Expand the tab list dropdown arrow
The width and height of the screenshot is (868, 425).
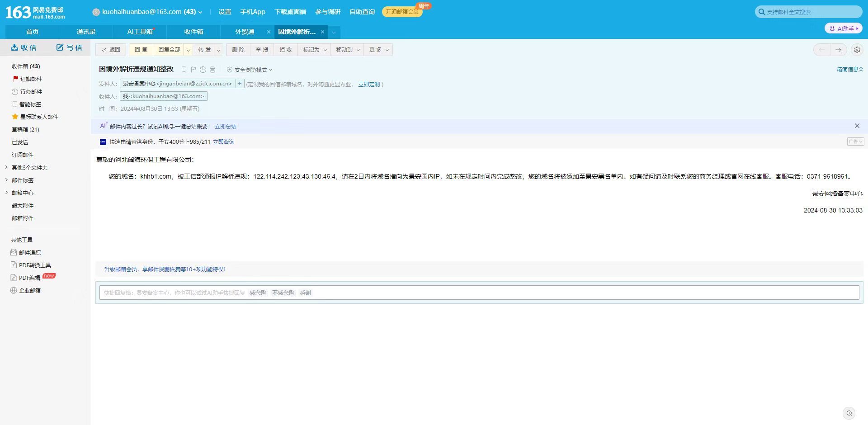(x=334, y=32)
